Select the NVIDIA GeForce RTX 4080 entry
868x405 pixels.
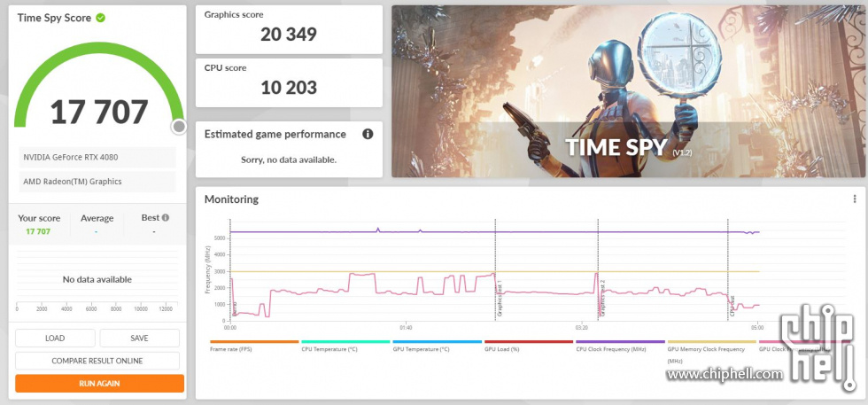coord(97,158)
